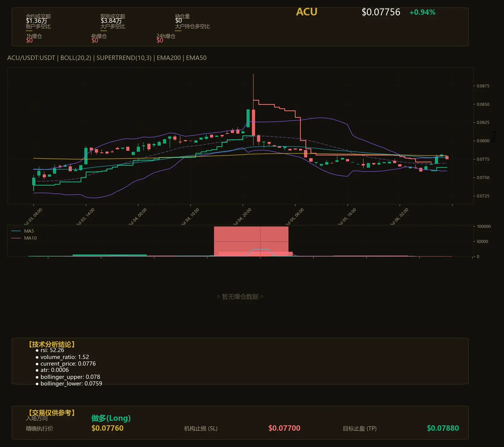Screen dimensions: 504x447
Task: Click the $0.07760 execution price
Action: (107, 428)
